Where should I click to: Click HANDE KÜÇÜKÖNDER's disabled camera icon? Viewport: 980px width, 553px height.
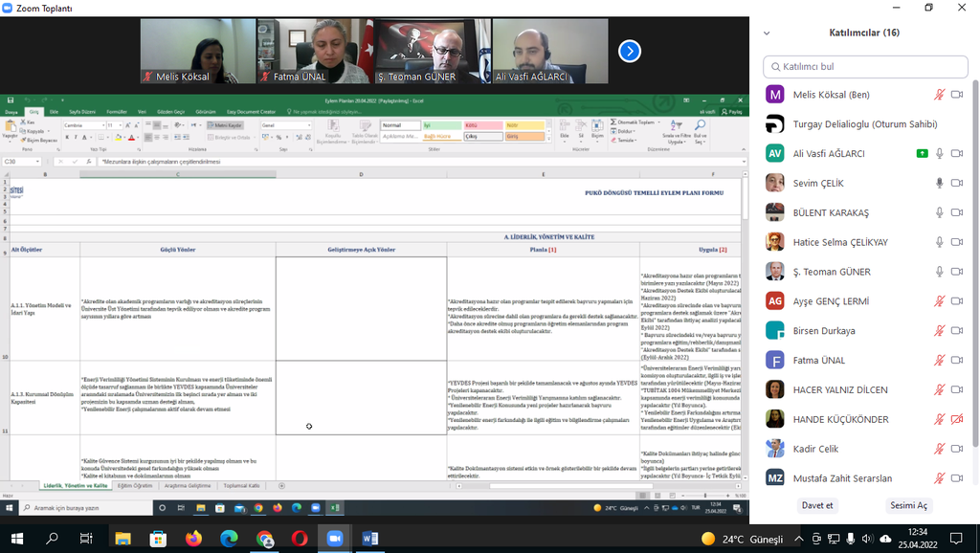958,419
